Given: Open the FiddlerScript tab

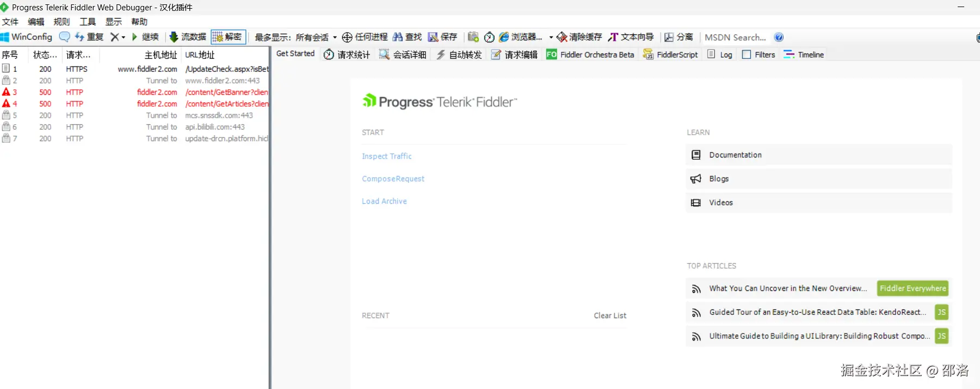Looking at the screenshot, I should [670, 54].
